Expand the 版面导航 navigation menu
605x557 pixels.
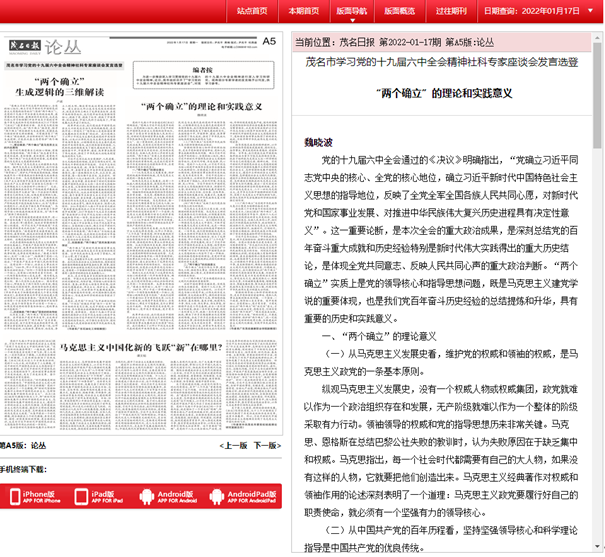point(352,11)
